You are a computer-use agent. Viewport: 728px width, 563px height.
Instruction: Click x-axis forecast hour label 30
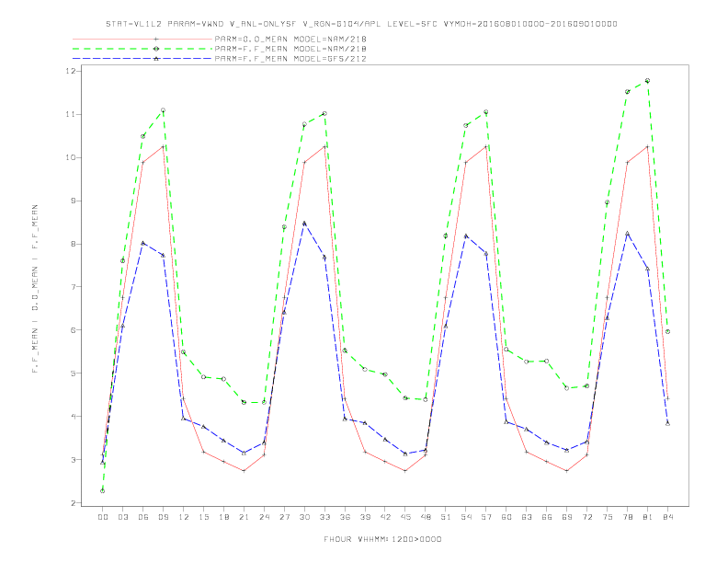pos(304,517)
